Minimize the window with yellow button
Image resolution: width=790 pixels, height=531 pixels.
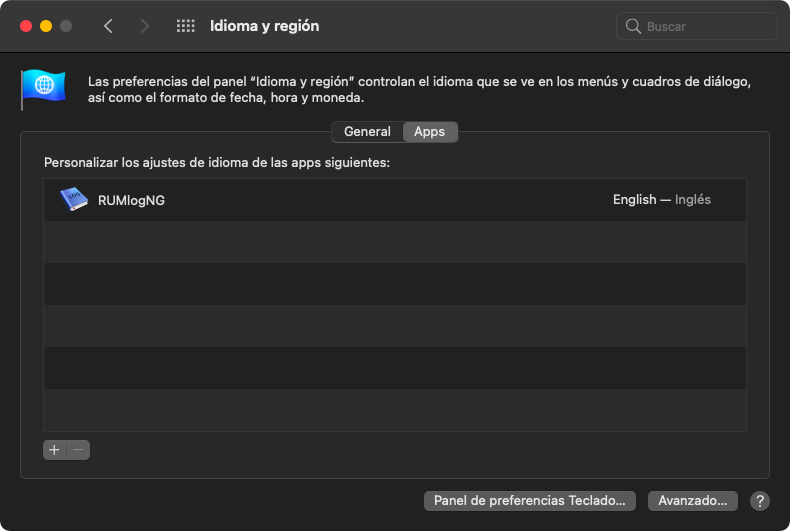click(46, 26)
